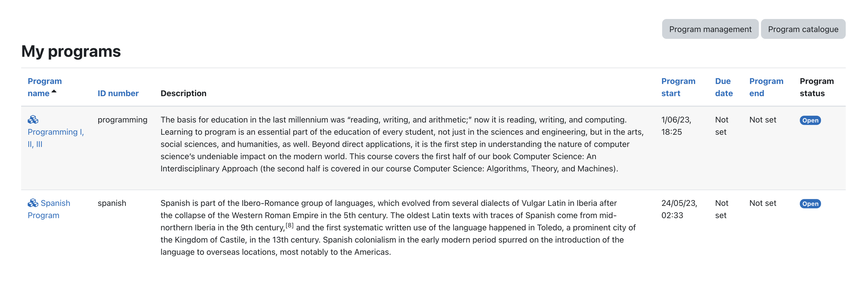This screenshot has height=308, width=868.
Task: Open the Programming I, II, III program link
Action: pyautogui.click(x=55, y=138)
